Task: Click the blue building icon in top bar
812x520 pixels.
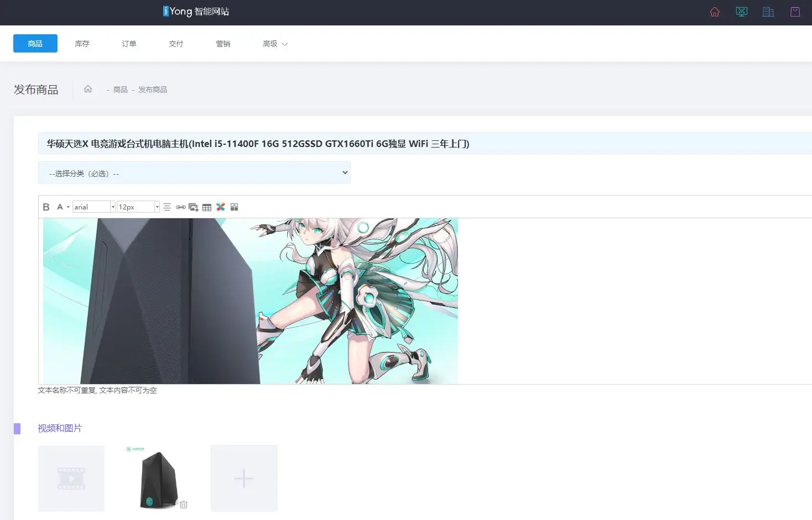Action: point(768,12)
